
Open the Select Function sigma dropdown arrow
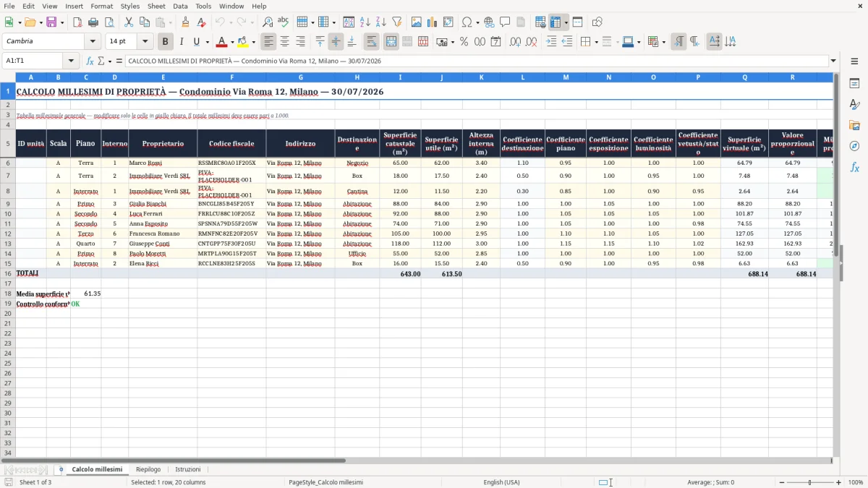point(109,61)
